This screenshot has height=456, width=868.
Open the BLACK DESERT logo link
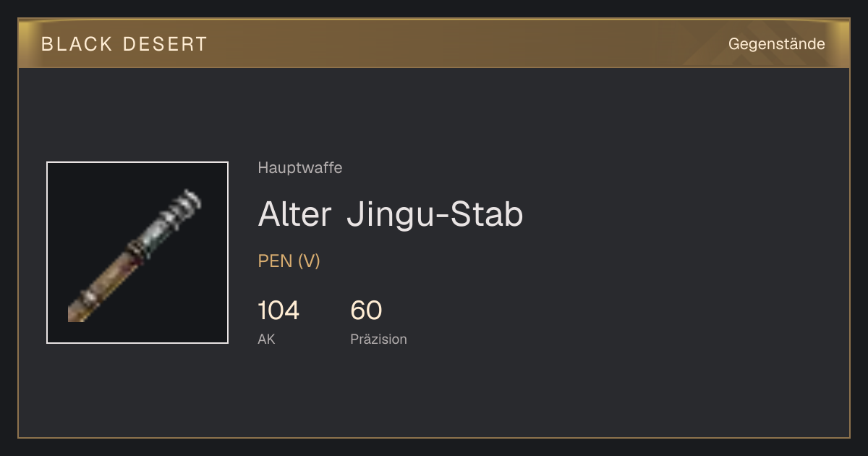click(124, 44)
